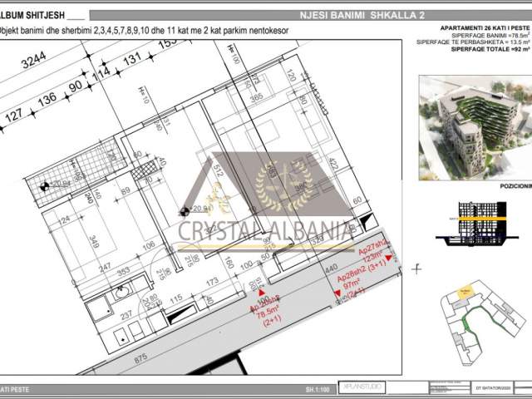Screen dimensions: 532x399
Task: Open the floor key plan diagram
Action: [483, 323]
